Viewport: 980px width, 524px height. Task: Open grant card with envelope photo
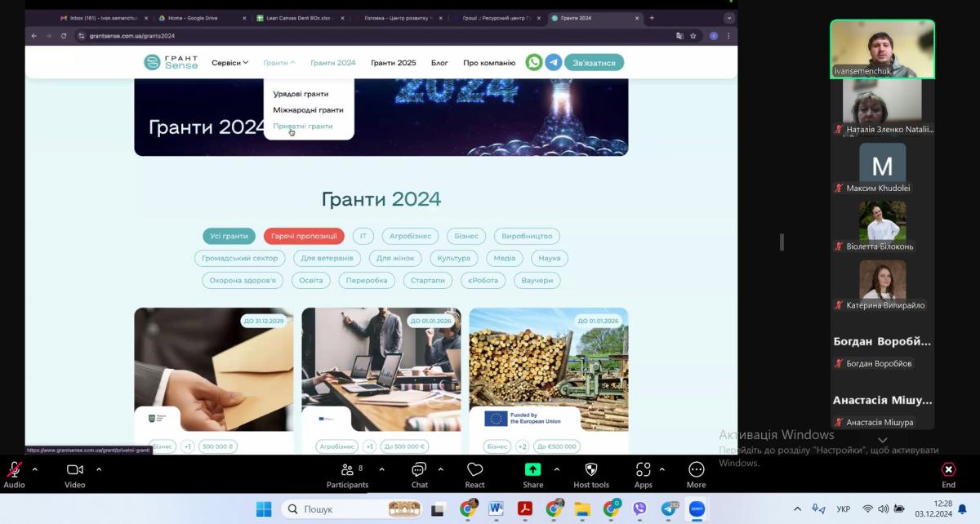tap(214, 380)
